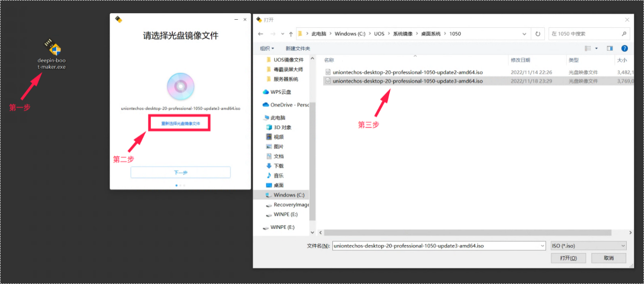Viewport: 644px width, 284px height.
Task: Open the deepin-boot-maker.exe desktop icon
Action: (51, 55)
